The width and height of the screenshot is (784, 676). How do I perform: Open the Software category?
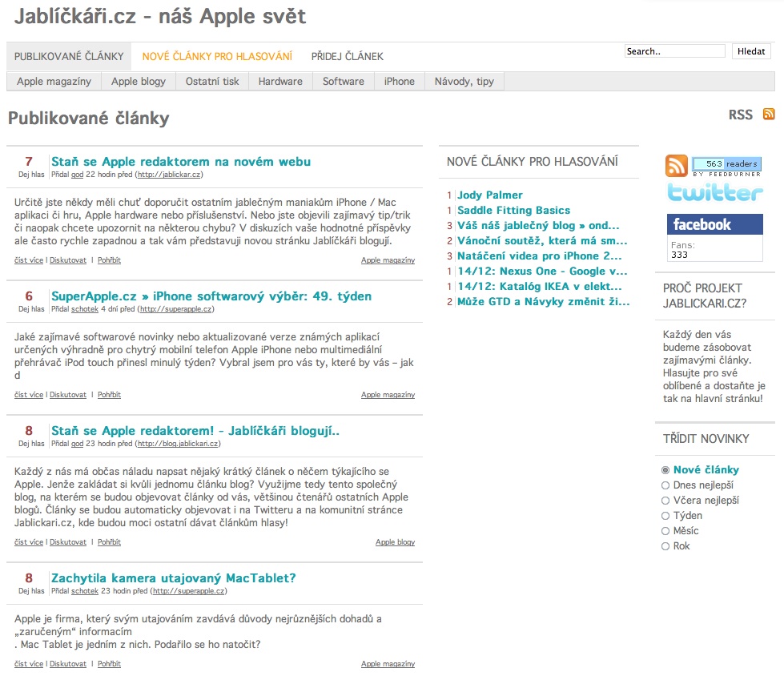[x=344, y=82]
